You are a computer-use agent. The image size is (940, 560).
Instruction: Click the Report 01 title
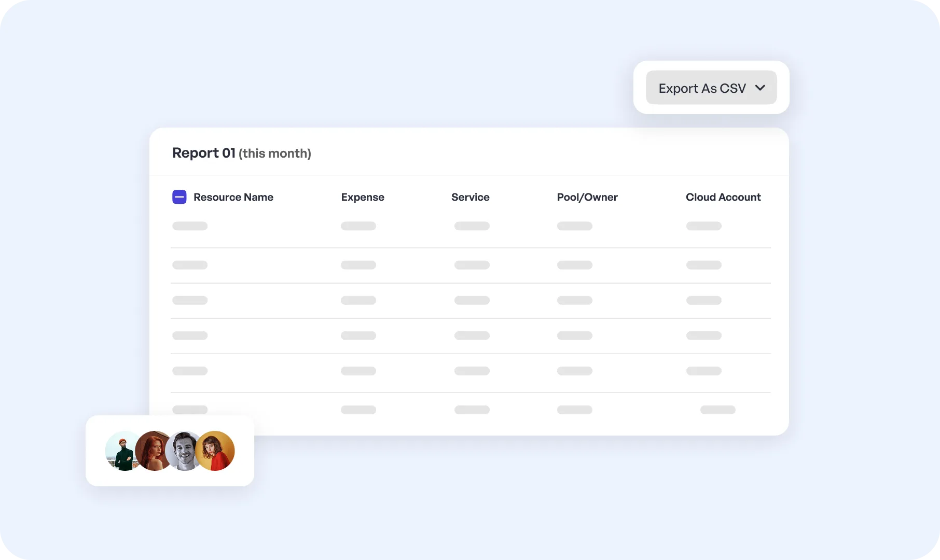203,152
